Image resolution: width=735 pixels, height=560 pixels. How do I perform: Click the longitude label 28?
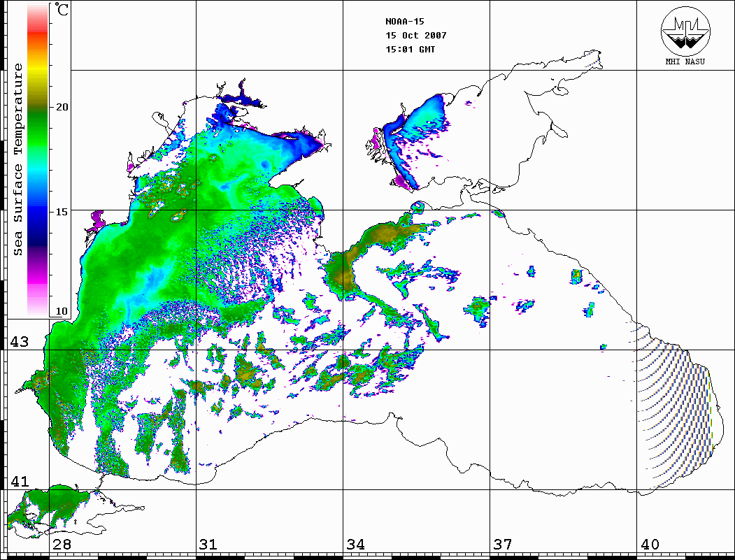[62, 544]
